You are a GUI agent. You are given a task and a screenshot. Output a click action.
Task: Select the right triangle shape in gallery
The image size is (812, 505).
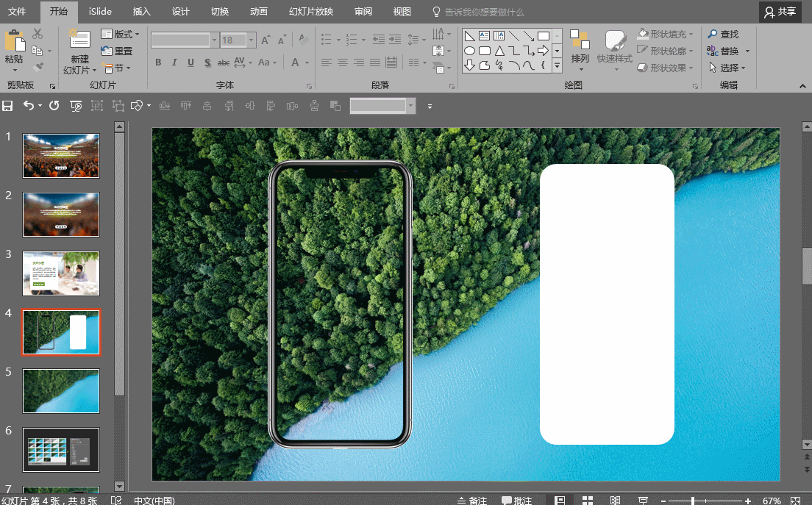click(x=470, y=36)
